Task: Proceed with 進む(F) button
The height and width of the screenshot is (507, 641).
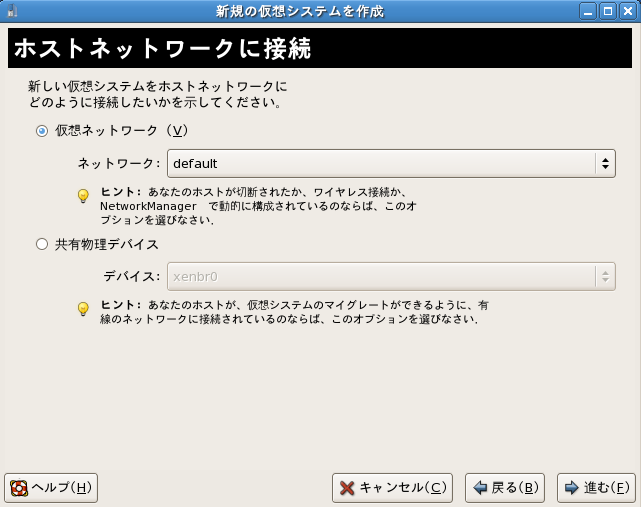Action: click(x=596, y=488)
